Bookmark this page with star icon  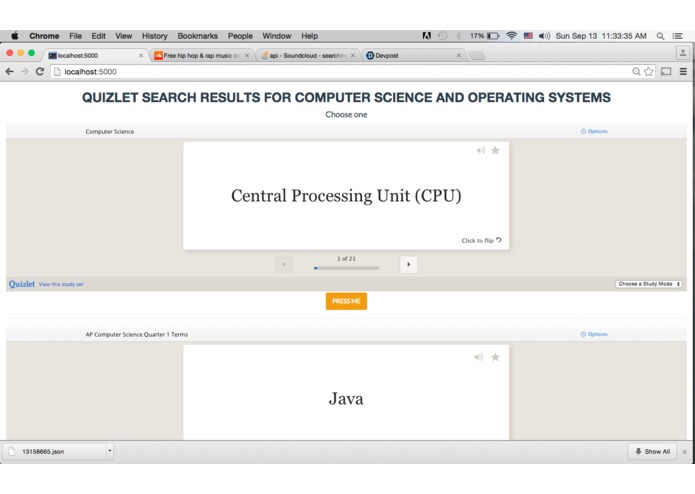648,71
